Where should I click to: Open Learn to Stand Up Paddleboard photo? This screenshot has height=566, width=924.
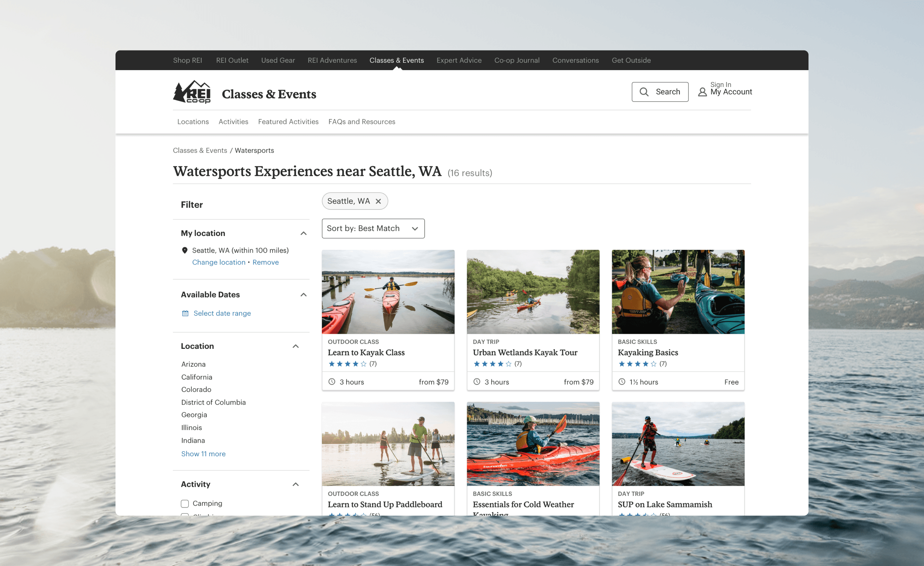click(388, 444)
